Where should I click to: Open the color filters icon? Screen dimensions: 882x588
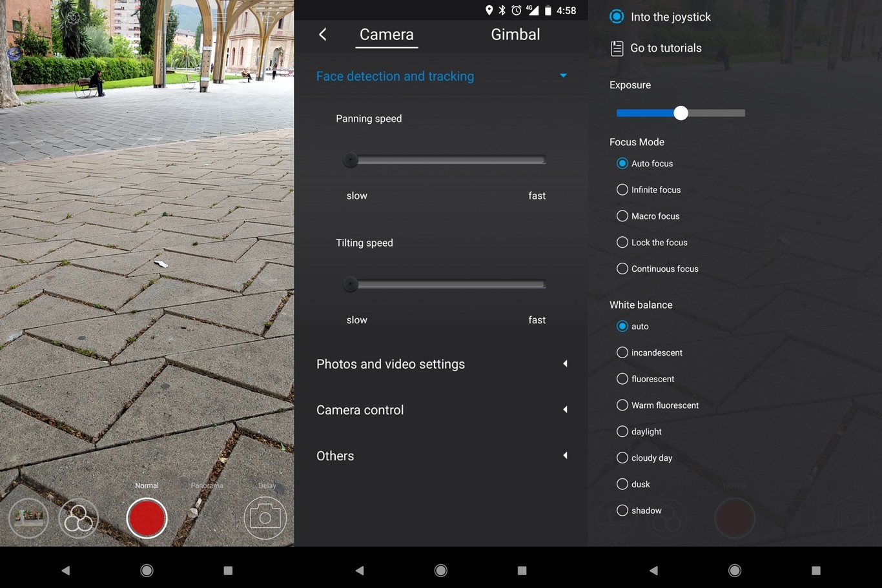(78, 518)
